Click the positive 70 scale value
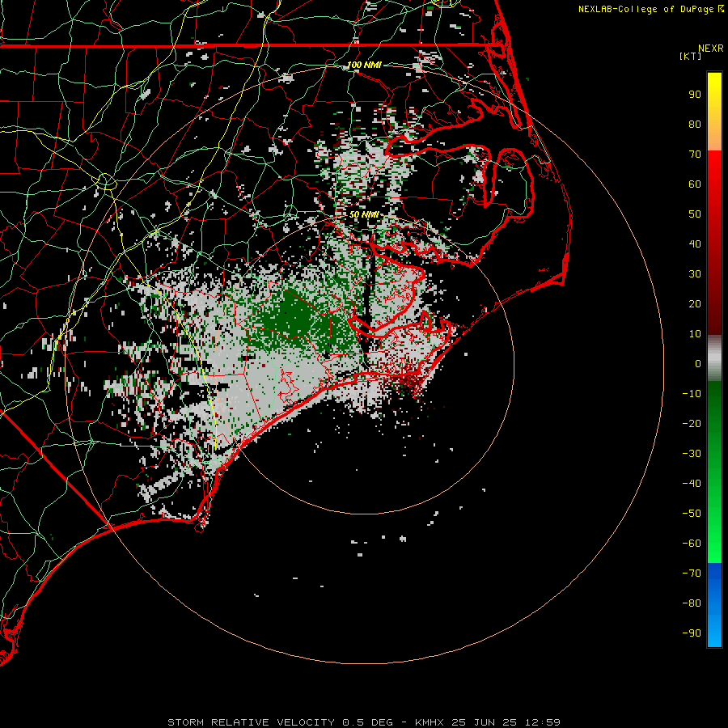The image size is (728, 728). 695,154
